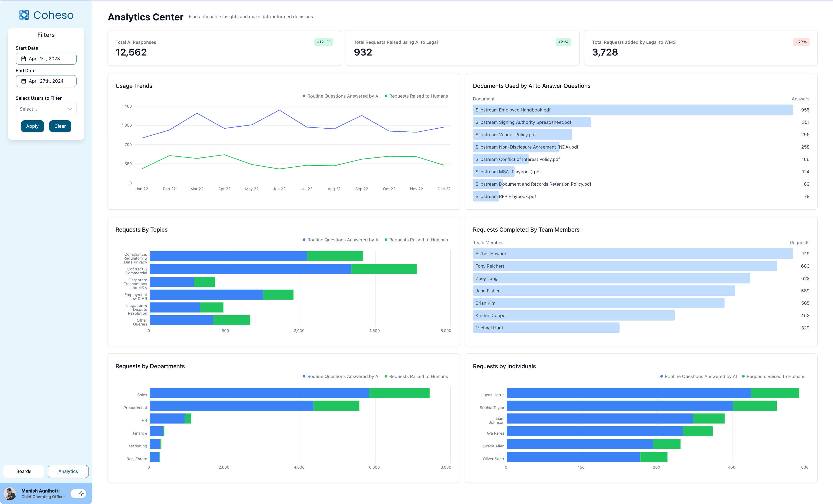This screenshot has width=833, height=504.
Task: Click Tony Reichert team member bar
Action: (x=625, y=266)
